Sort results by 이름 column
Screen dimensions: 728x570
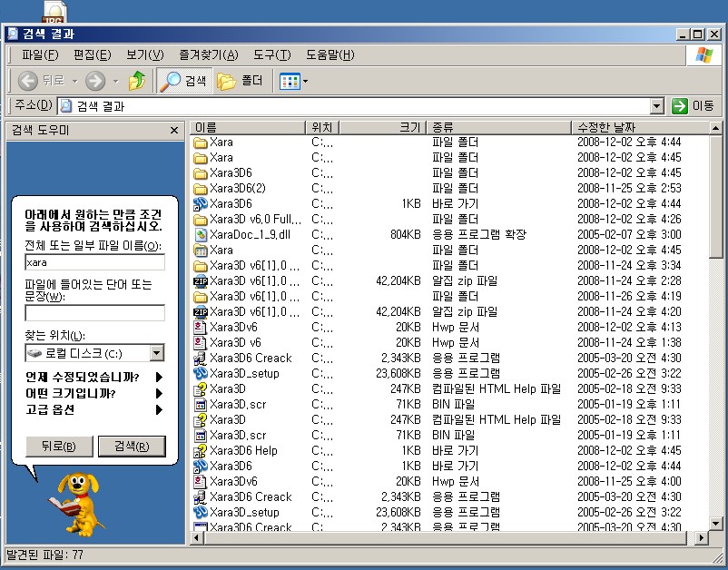[248, 127]
